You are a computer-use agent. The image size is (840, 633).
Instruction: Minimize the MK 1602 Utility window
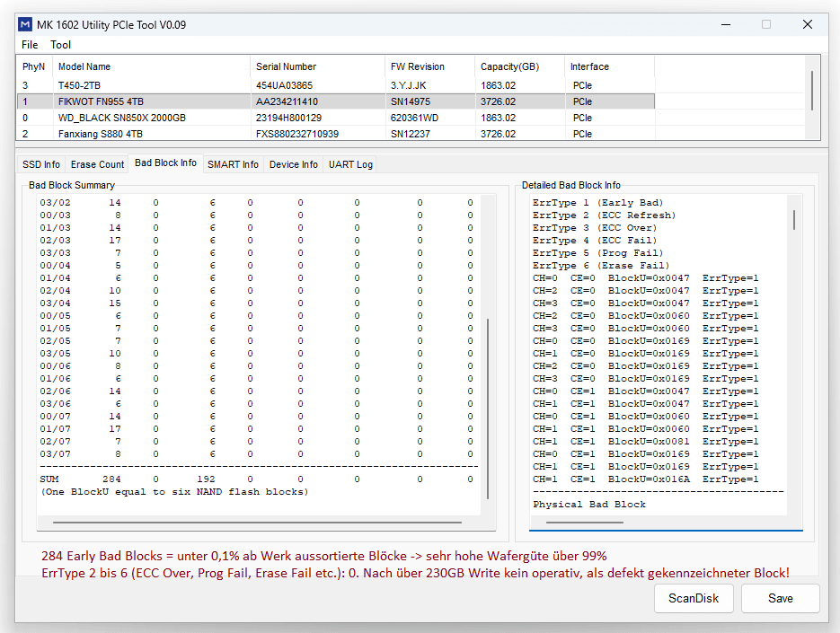pyautogui.click(x=726, y=24)
